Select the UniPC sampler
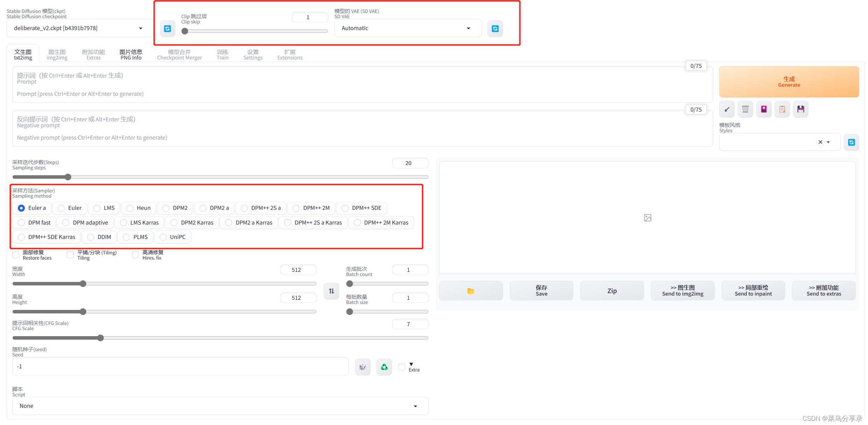Image resolution: width=868 pixels, height=425 pixels. pos(173,237)
